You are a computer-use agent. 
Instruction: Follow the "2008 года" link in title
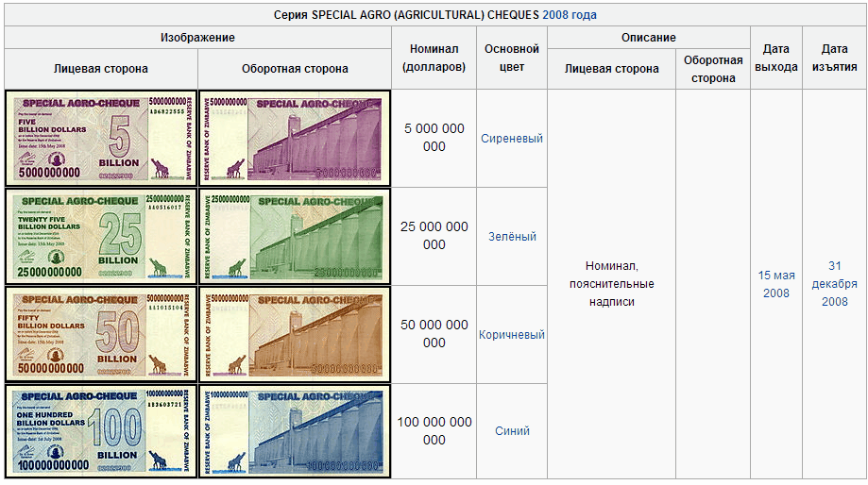(569, 15)
